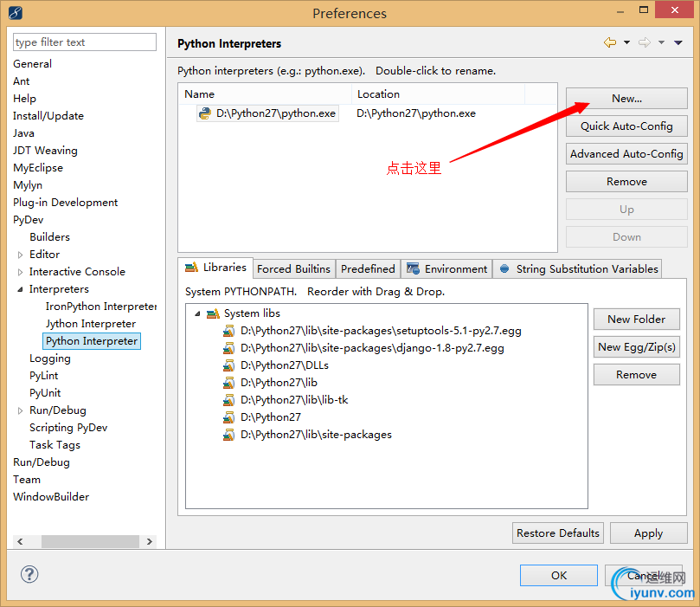Switch to the Forced Builtins tab
700x607 pixels.
(293, 269)
